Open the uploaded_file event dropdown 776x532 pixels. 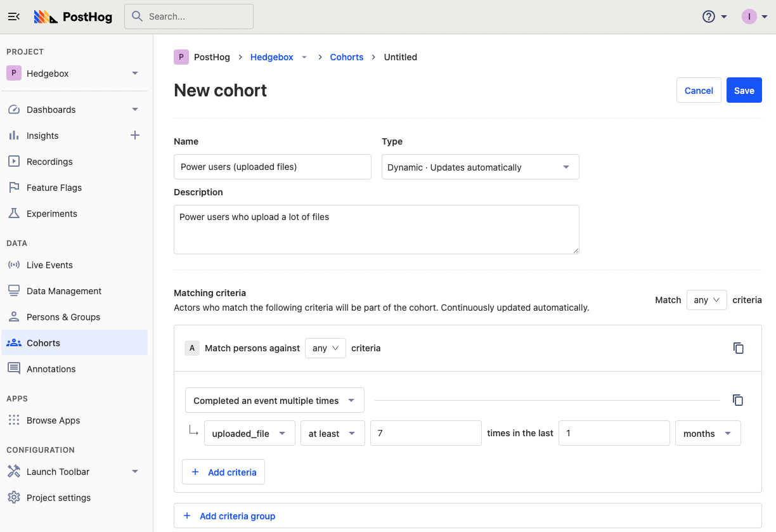(249, 433)
